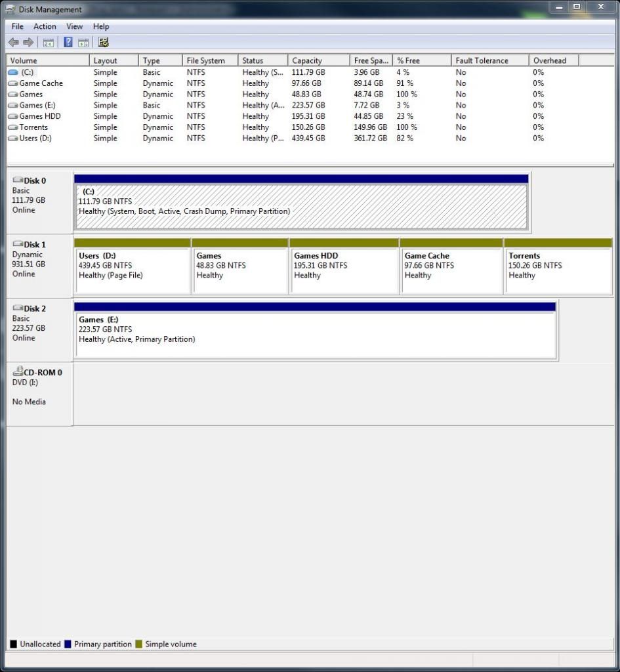Sort by the Layout column header
The image size is (620, 672).
114,60
